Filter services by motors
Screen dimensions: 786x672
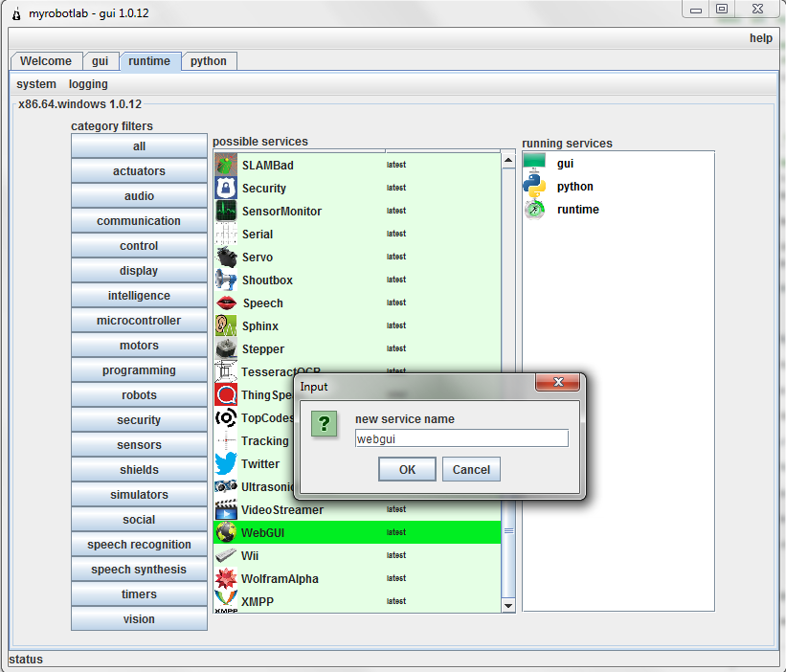pyautogui.click(x=140, y=346)
